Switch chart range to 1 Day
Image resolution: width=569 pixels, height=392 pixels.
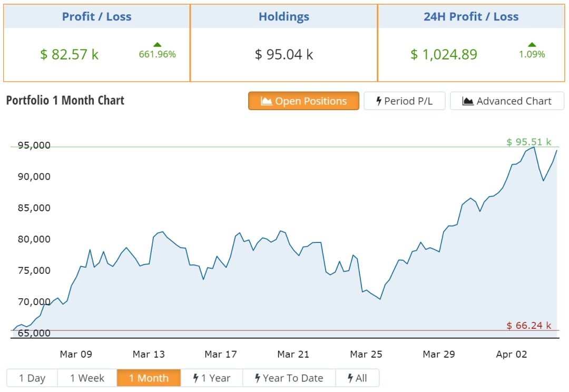(32, 378)
